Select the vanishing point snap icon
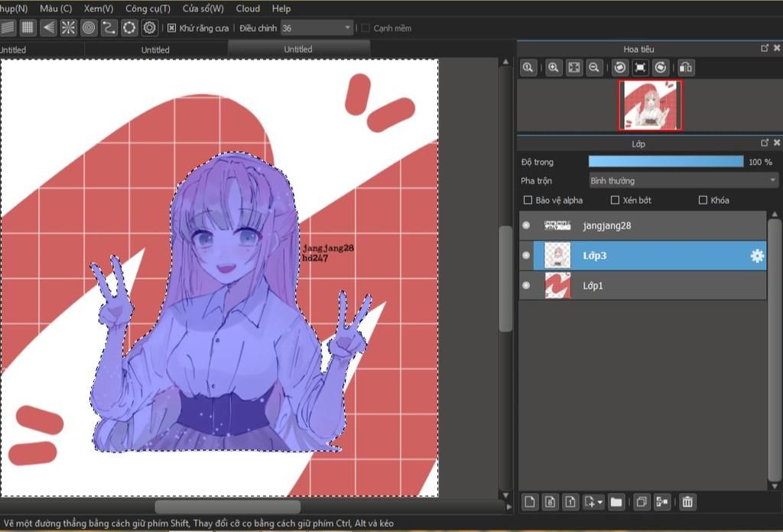Screen dimensions: 783x532 48,28
